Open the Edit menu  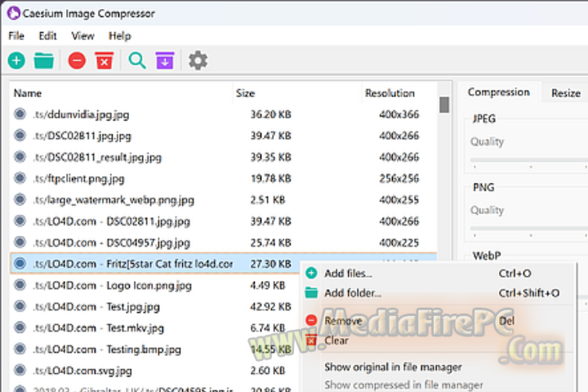point(47,36)
